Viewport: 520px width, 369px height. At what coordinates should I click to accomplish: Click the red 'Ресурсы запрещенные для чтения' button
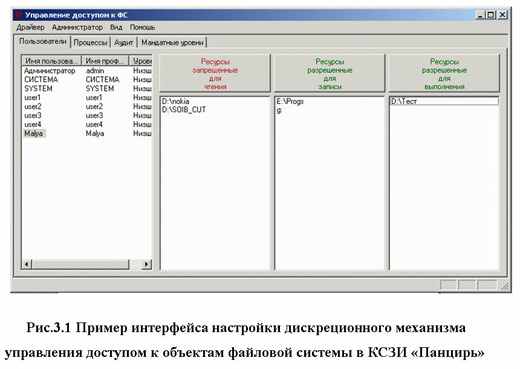point(215,74)
